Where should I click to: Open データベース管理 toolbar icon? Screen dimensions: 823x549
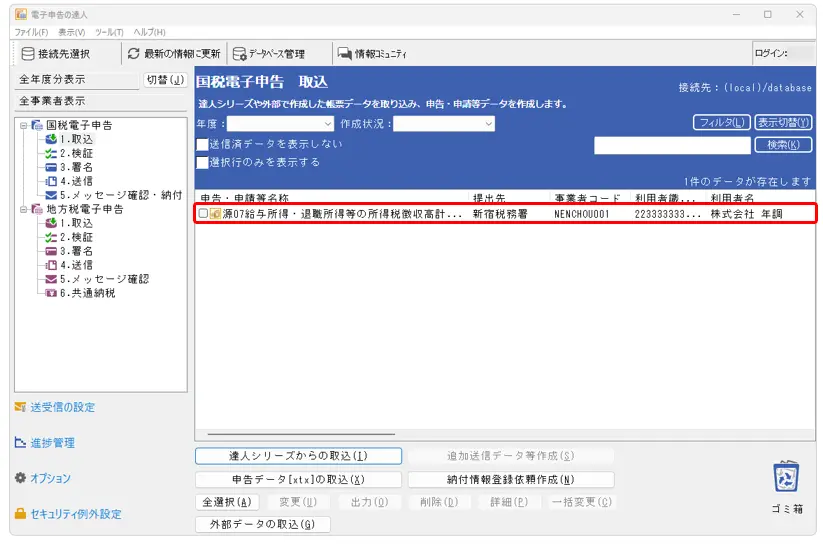(x=239, y=54)
